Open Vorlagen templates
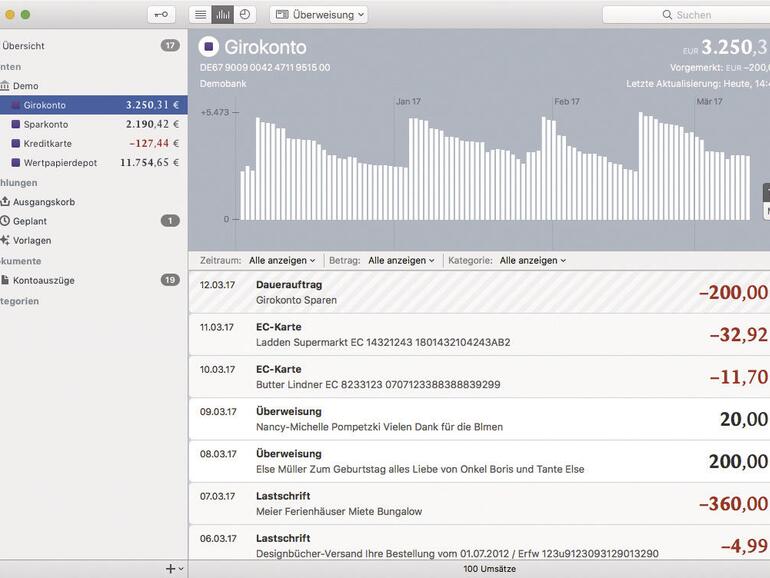The height and width of the screenshot is (578, 770). point(93,240)
